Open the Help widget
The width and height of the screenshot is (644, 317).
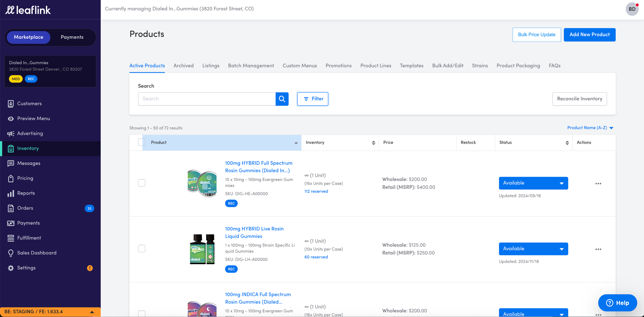618,303
